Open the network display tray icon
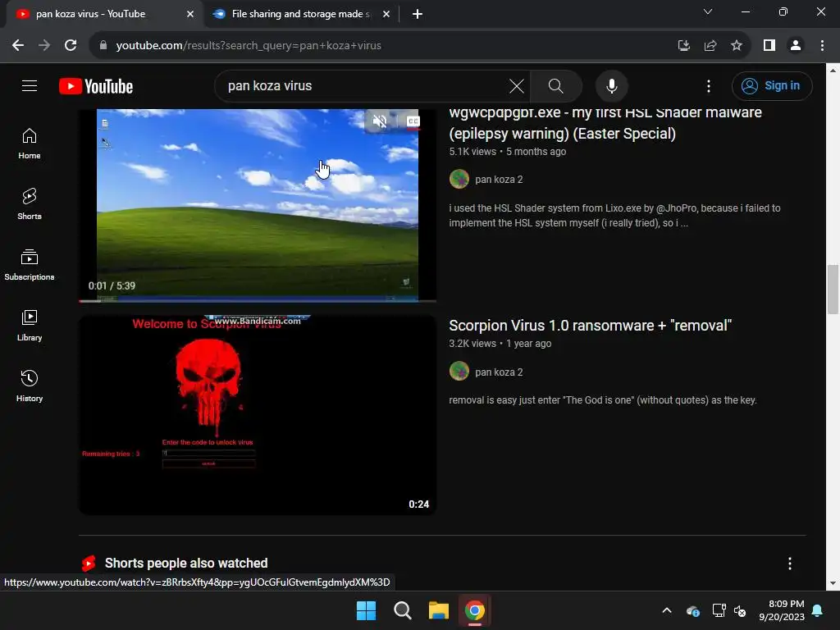 pyautogui.click(x=719, y=610)
